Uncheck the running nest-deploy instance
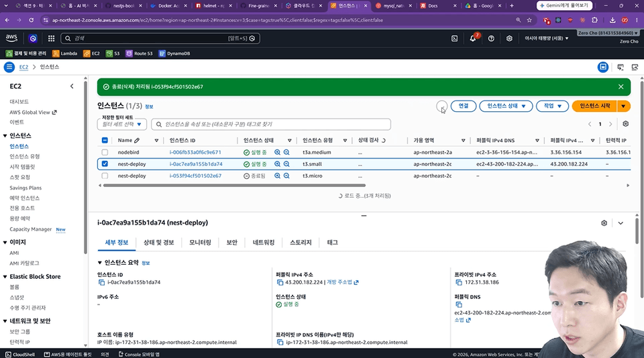 pyautogui.click(x=105, y=164)
